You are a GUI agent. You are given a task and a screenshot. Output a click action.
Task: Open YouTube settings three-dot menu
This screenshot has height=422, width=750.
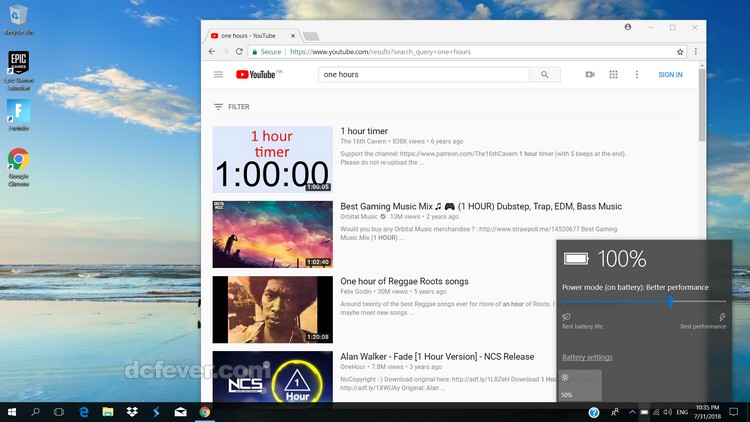click(x=637, y=75)
